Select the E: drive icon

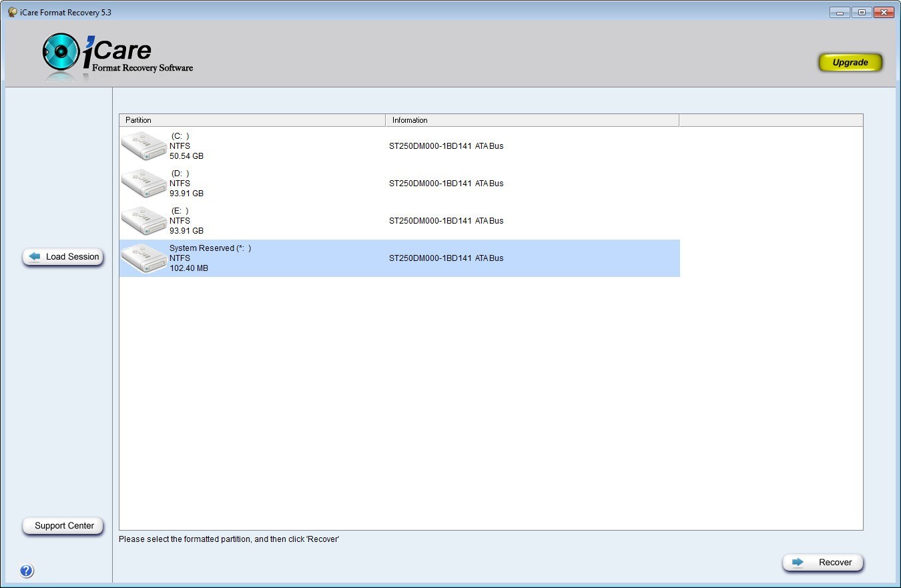click(143, 220)
